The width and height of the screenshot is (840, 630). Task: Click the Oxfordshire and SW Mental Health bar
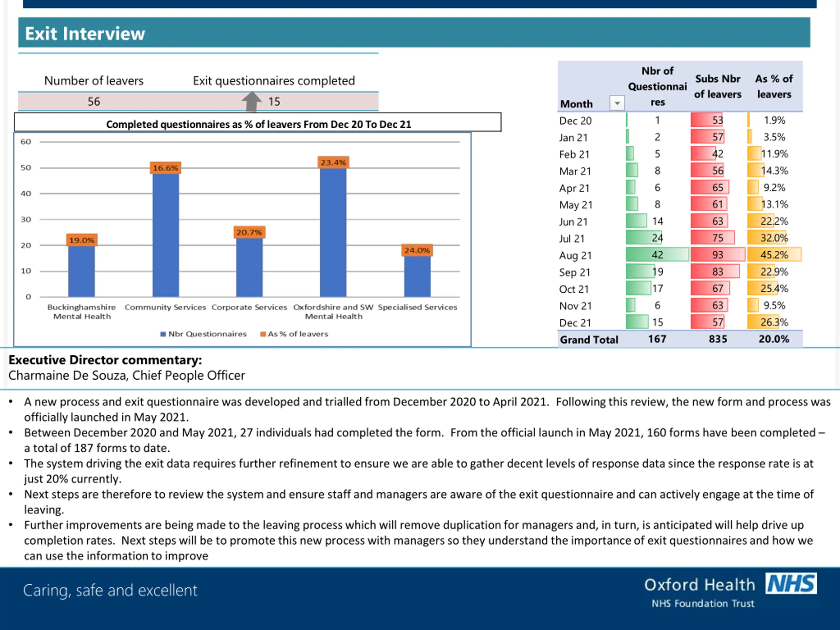click(x=333, y=232)
